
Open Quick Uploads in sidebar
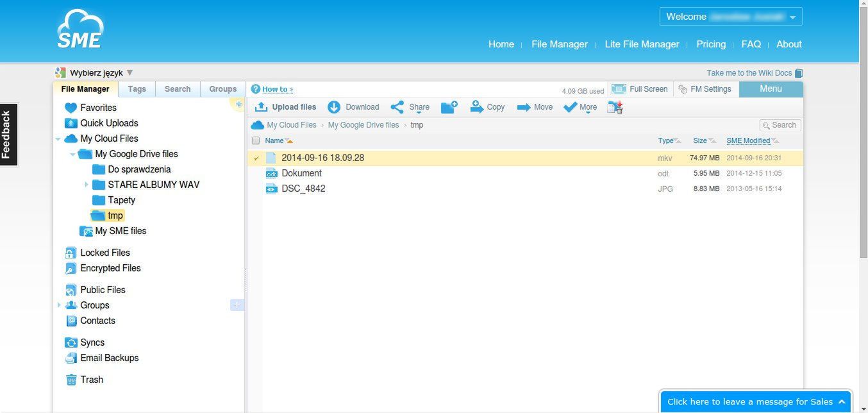point(102,123)
